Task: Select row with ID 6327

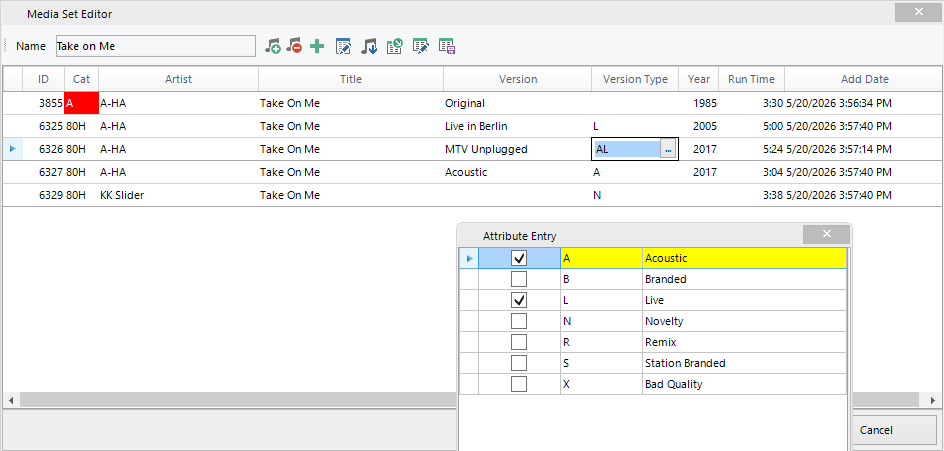Action: coord(472,172)
